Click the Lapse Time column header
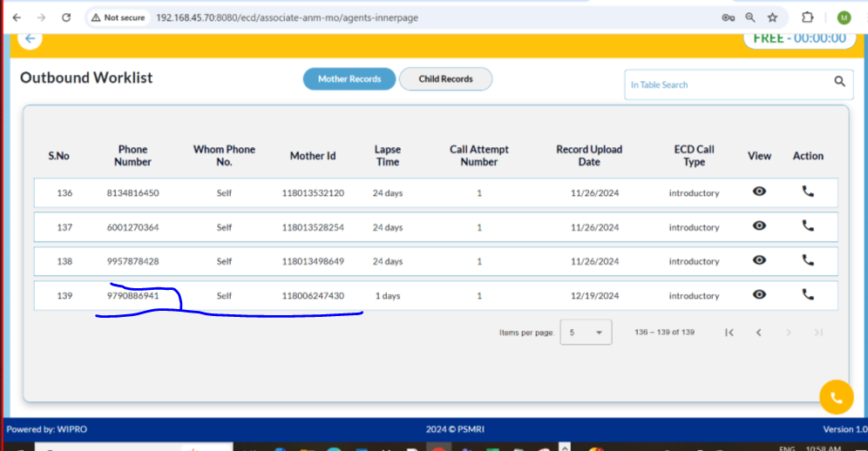This screenshot has height=451, width=868. pyautogui.click(x=388, y=156)
